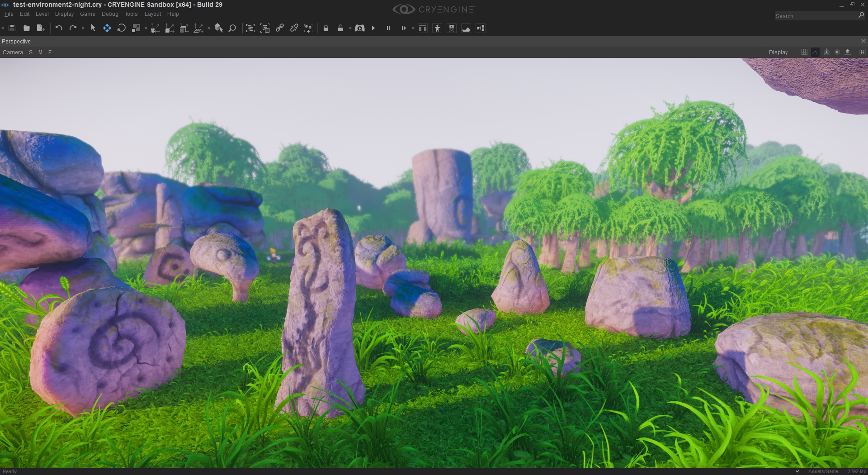Open a level with the folder icon
The width and height of the screenshot is (868, 475).
[x=27, y=28]
